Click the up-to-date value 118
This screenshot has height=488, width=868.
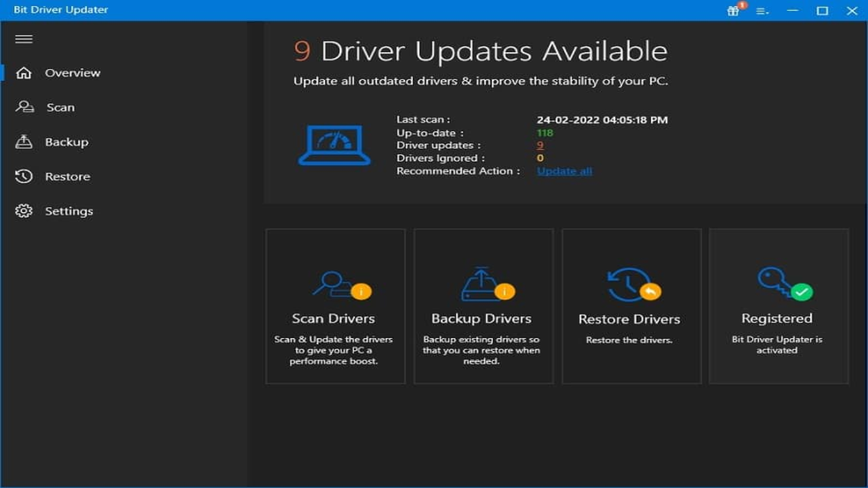545,133
